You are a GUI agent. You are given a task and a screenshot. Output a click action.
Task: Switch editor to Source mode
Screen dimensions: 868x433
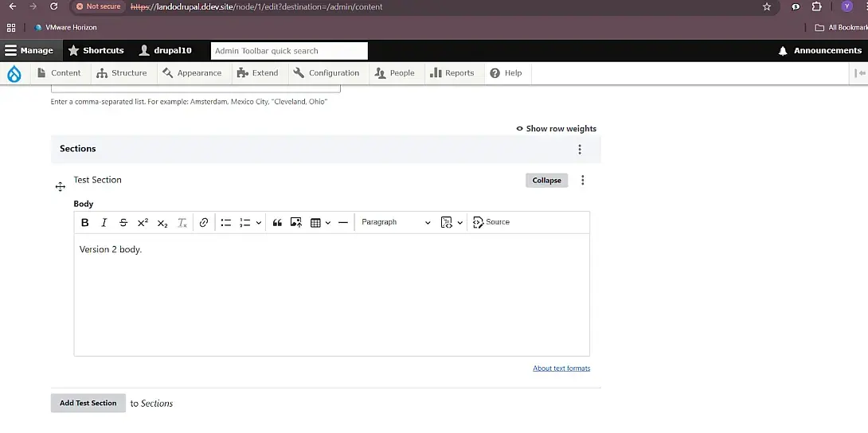491,222
